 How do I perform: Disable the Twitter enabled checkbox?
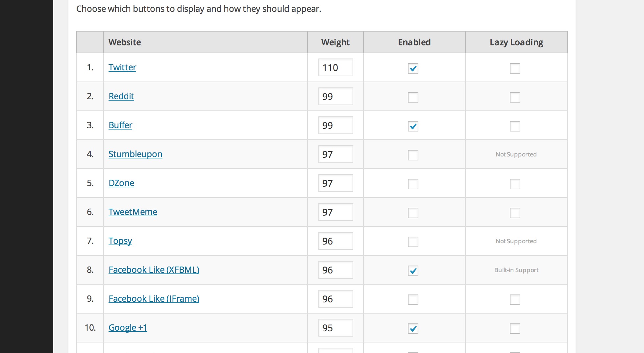click(413, 68)
